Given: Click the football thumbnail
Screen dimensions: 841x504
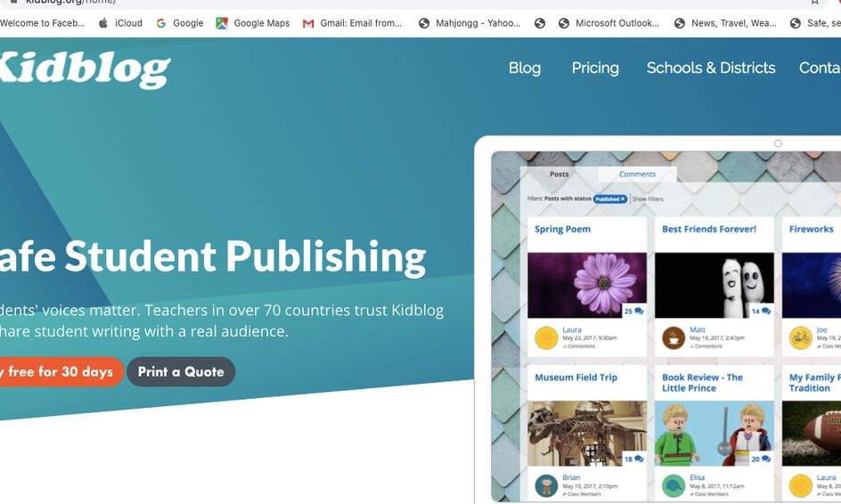Looking at the screenshot, I should 812,434.
